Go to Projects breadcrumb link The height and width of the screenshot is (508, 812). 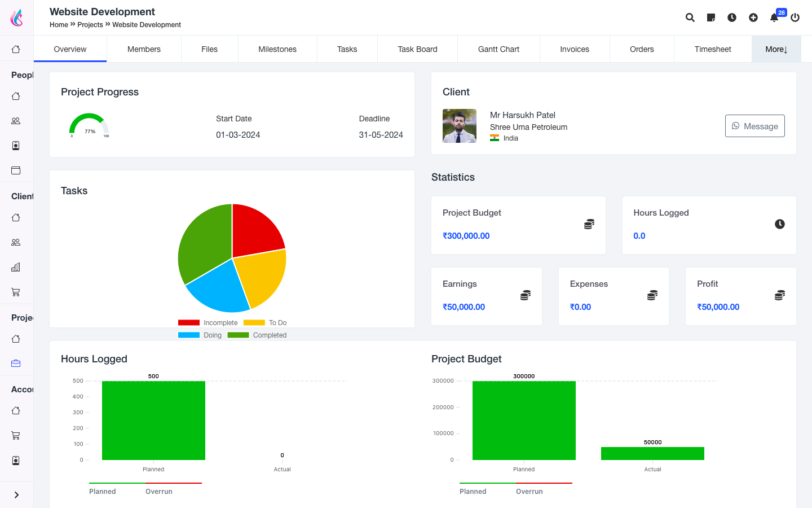coord(90,25)
